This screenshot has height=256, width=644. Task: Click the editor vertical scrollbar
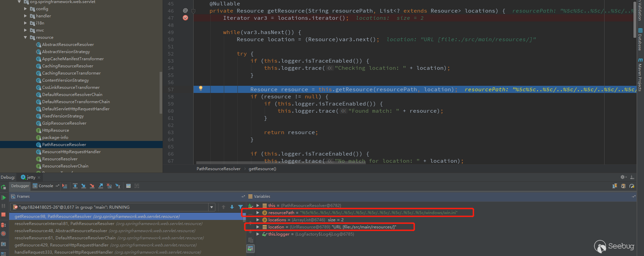coord(635,20)
